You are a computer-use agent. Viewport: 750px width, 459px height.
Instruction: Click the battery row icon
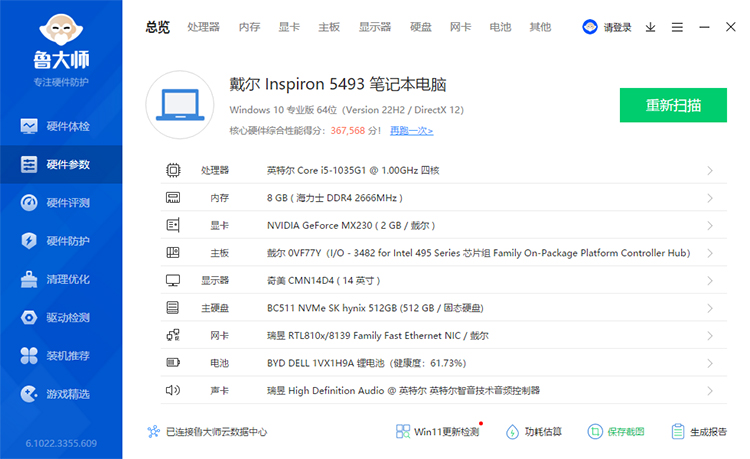pos(173,362)
